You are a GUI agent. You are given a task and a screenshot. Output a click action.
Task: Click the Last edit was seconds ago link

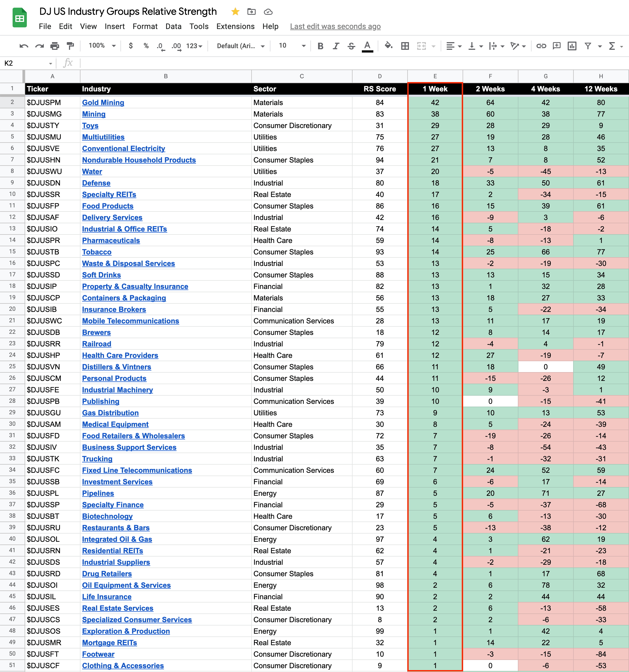tap(335, 26)
